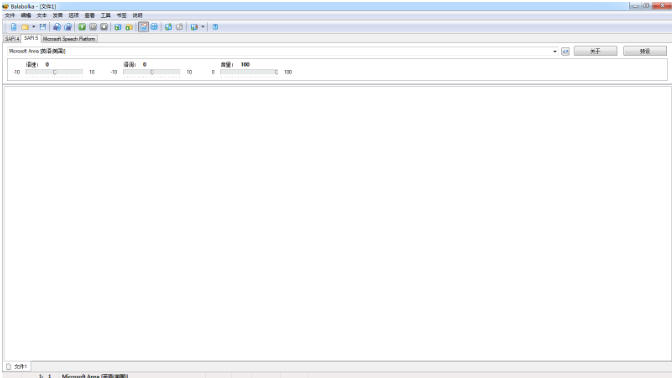Image resolution: width=672 pixels, height=378 pixels.
Task: Open the 文件 menu
Action: [9, 15]
